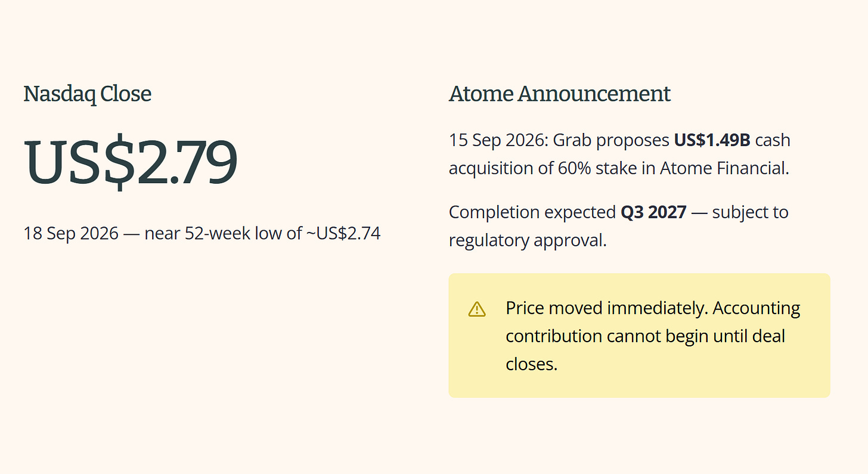The image size is (868, 474).
Task: Click the 'regulatory approval' text
Action: coord(528,240)
